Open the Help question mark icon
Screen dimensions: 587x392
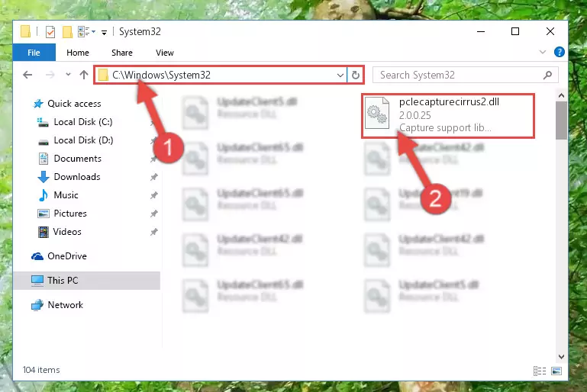tap(560, 52)
